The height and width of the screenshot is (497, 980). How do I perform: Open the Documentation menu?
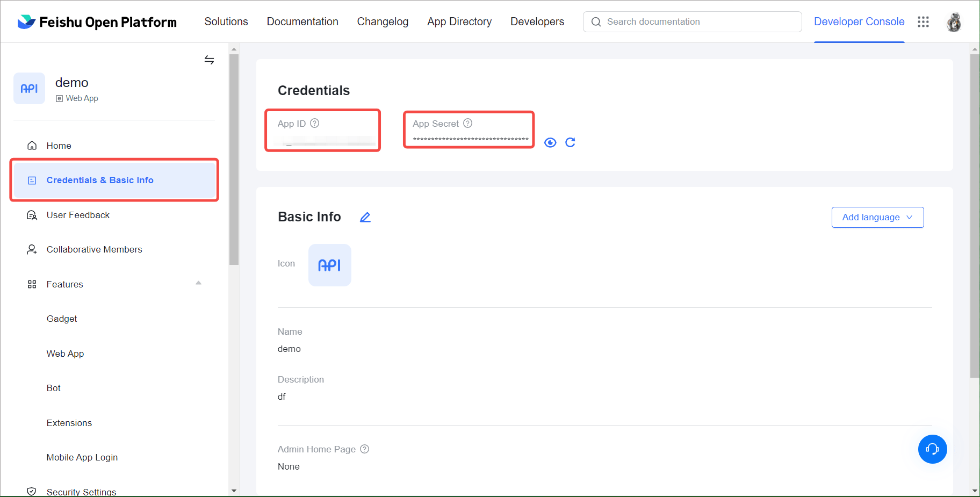point(302,21)
